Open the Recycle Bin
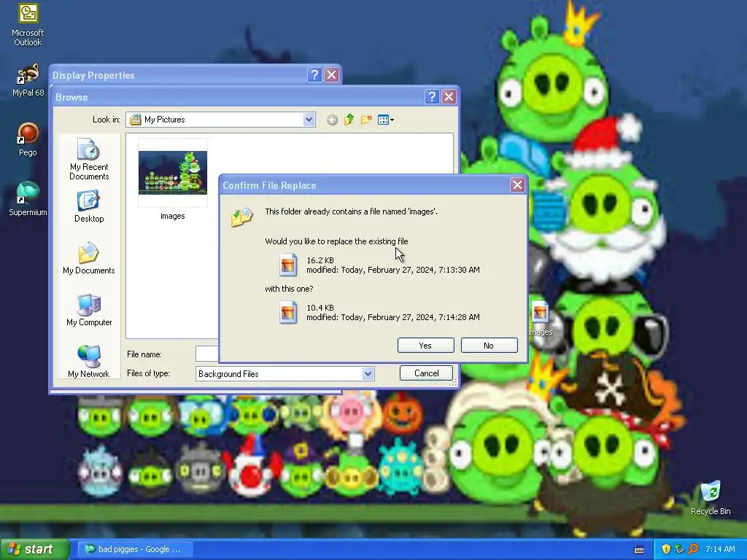 coord(711,497)
